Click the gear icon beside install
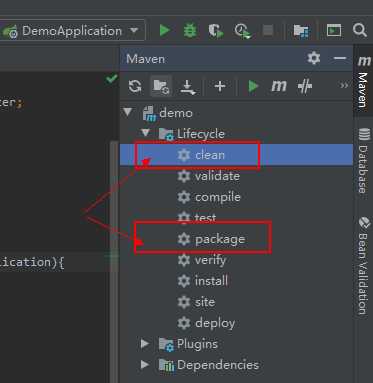This screenshot has height=383, width=373. pos(184,281)
